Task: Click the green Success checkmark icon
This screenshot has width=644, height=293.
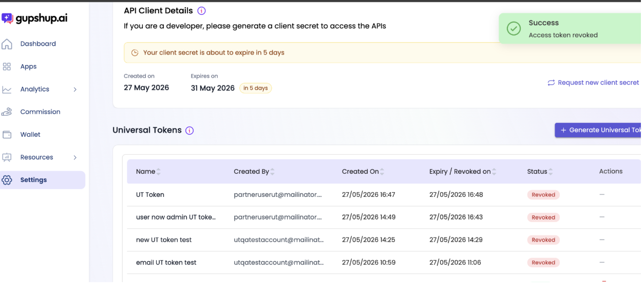Action: [514, 29]
